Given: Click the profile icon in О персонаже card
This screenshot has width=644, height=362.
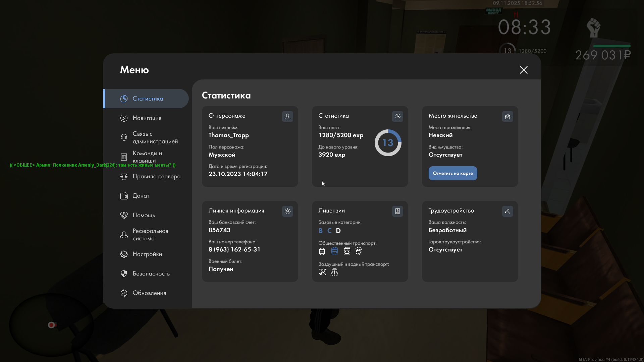Looking at the screenshot, I should tap(287, 116).
